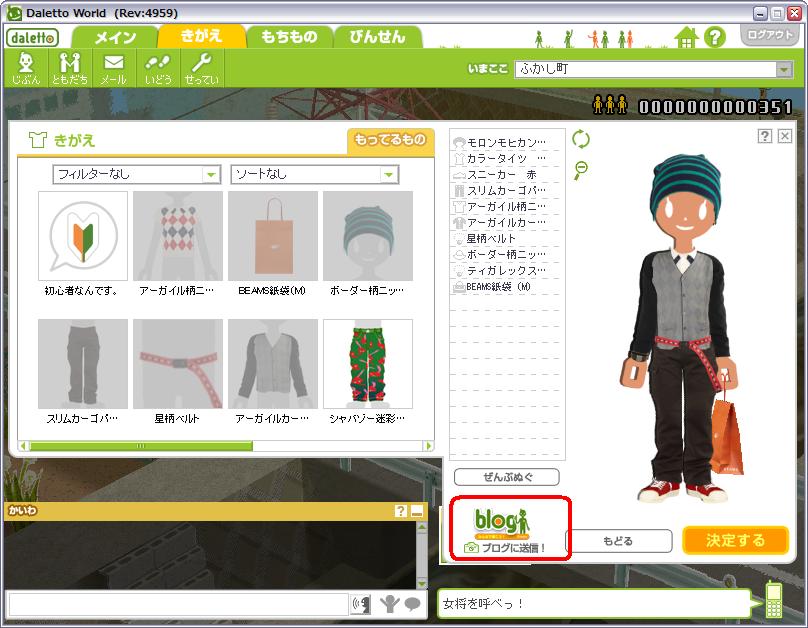This screenshot has height=628, width=808.
Task: Open the いどう move icon
Action: pos(158,68)
